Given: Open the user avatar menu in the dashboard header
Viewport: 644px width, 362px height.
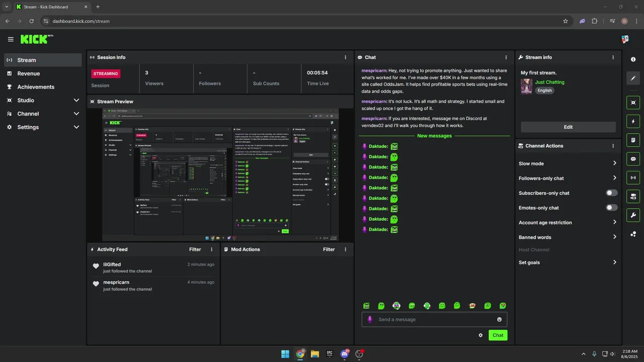Looking at the screenshot, I should pyautogui.click(x=625, y=39).
